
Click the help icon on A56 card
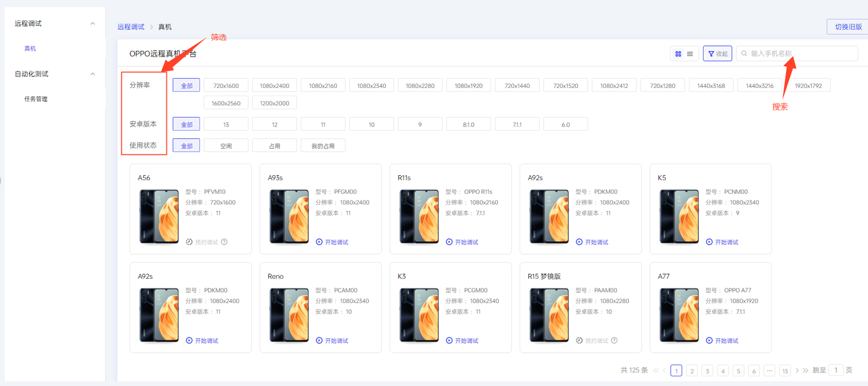click(x=224, y=242)
